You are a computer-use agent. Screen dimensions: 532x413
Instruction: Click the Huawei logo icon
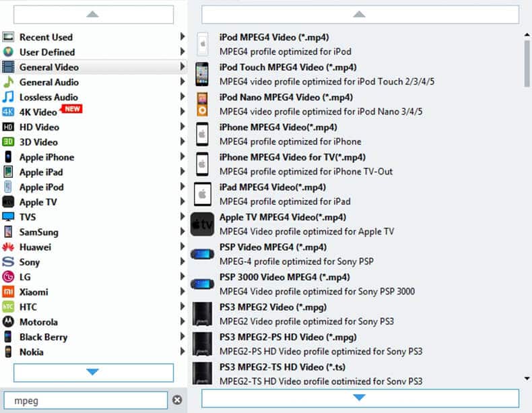tap(8, 247)
